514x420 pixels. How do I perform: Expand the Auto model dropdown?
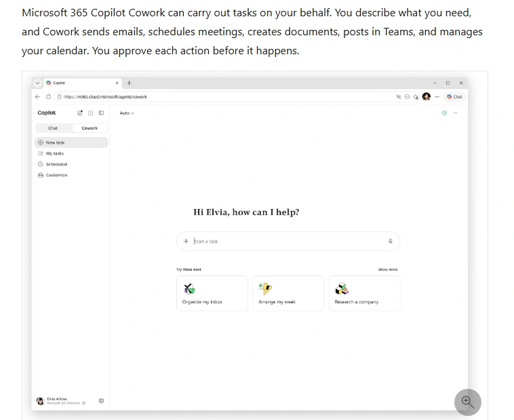click(x=127, y=113)
